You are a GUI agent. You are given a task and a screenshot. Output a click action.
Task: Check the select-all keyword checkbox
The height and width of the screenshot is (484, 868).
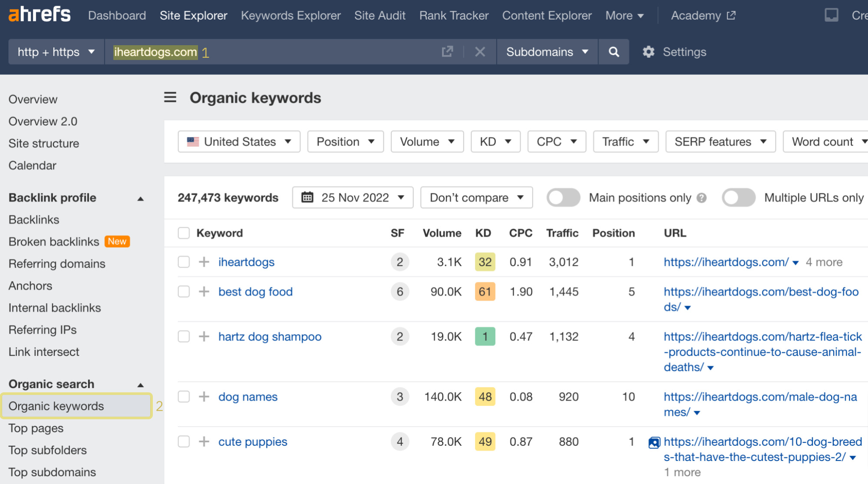tap(184, 233)
